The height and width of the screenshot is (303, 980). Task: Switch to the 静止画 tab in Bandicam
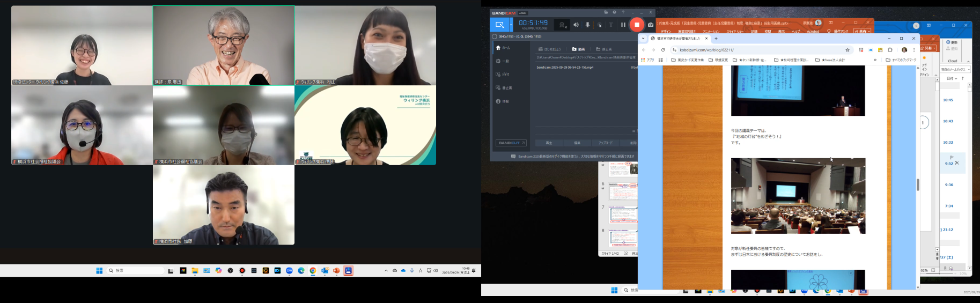tap(604, 49)
